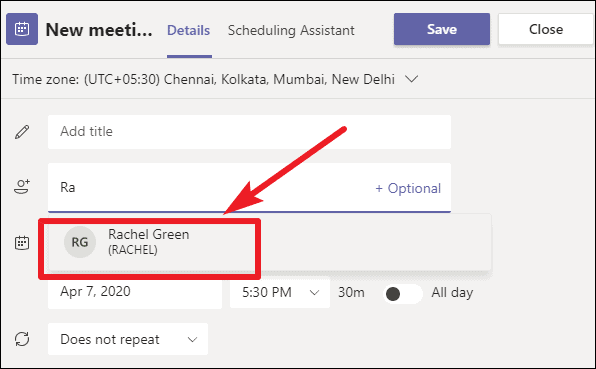Expand the time zone chevron
Screen dimensions: 596x369
411,79
